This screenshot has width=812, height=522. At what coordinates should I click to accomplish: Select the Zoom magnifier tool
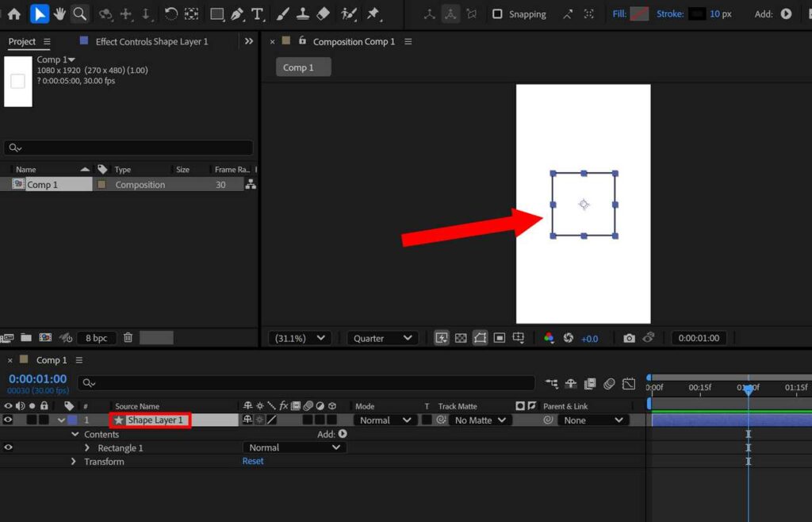pyautogui.click(x=80, y=14)
